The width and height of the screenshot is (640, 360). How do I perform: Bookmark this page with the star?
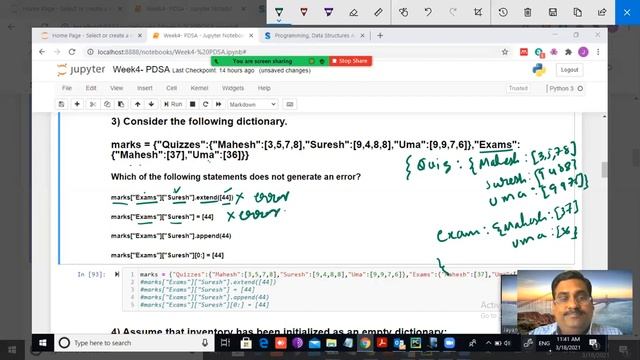505,52
